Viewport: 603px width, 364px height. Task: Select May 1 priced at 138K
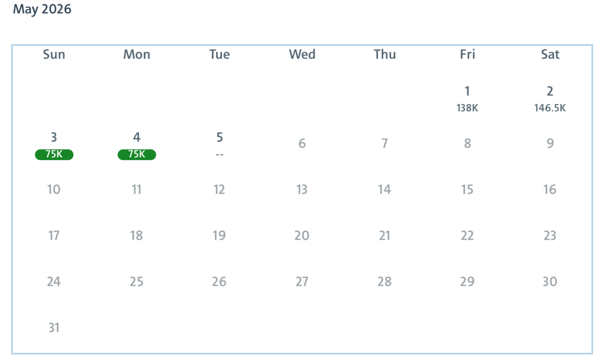pos(467,99)
